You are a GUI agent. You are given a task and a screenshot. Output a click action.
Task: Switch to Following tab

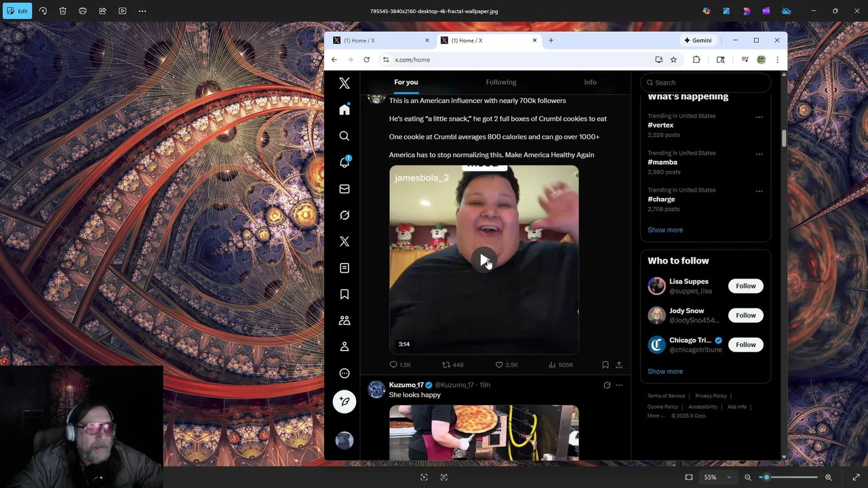(501, 82)
